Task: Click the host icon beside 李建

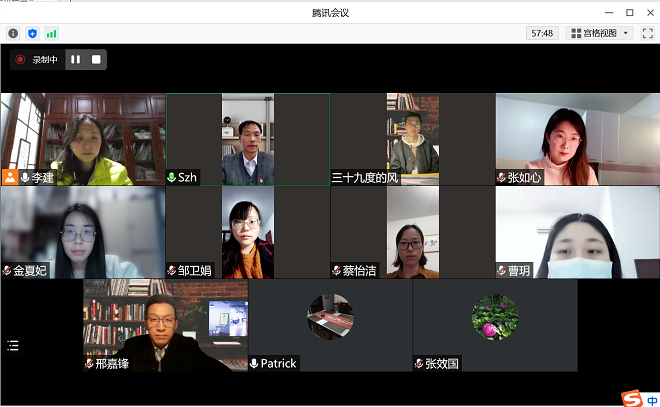Action: tap(10, 177)
